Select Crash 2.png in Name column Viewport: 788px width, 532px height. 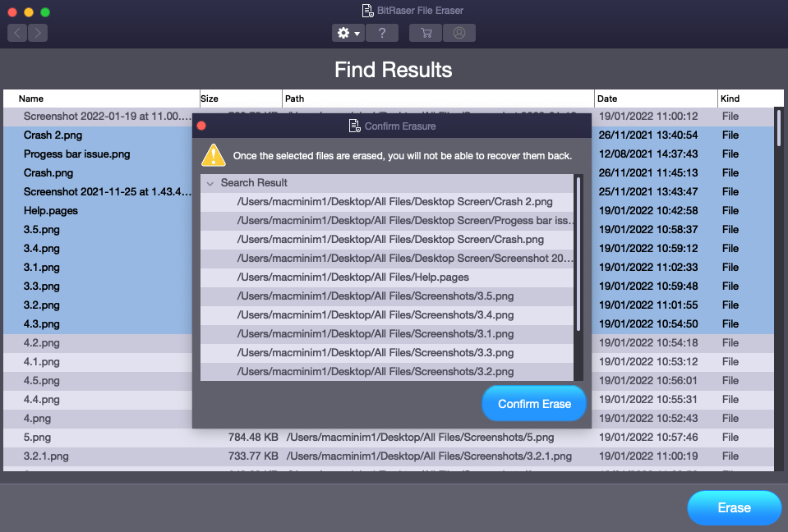coord(53,135)
